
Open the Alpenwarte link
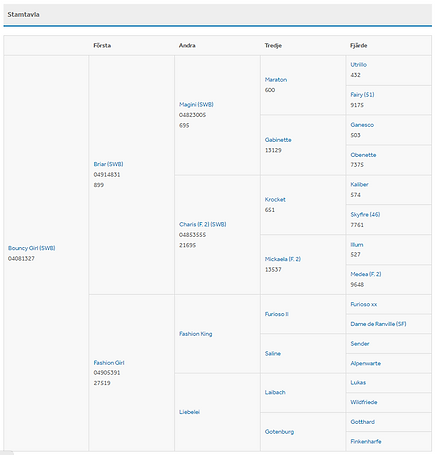point(365,363)
